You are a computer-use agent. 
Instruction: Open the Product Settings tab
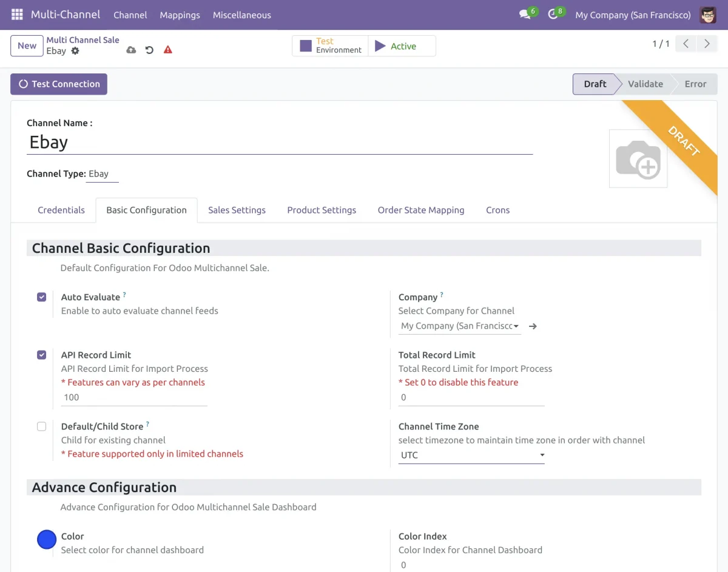tap(322, 210)
